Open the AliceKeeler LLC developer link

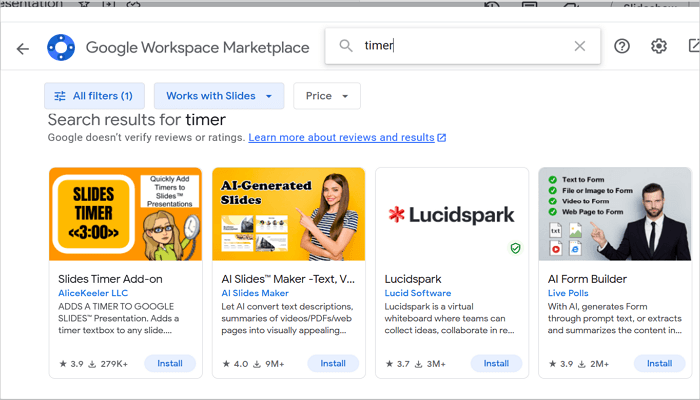(93, 293)
